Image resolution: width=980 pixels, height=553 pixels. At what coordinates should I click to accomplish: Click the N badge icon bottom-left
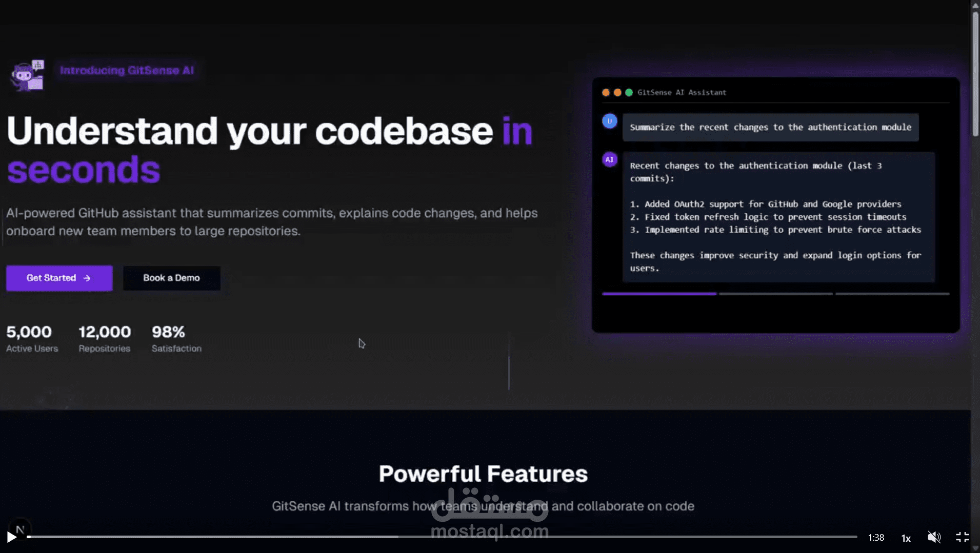point(20,529)
